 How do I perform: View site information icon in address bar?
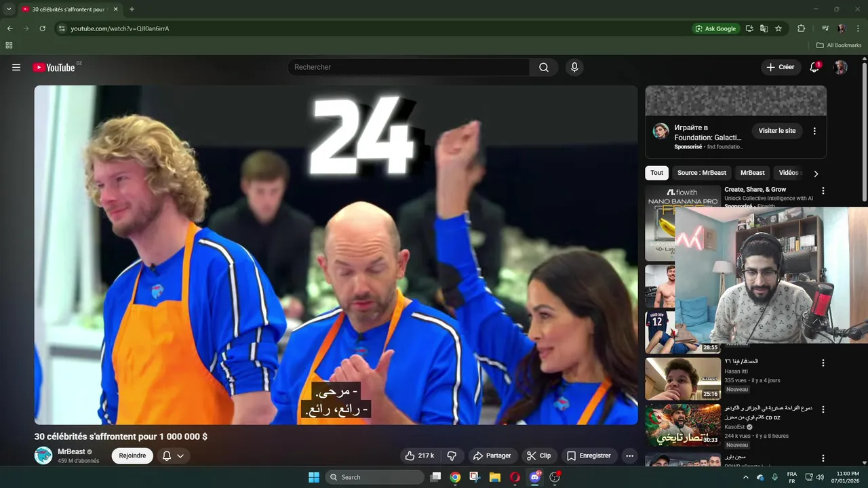pos(62,28)
